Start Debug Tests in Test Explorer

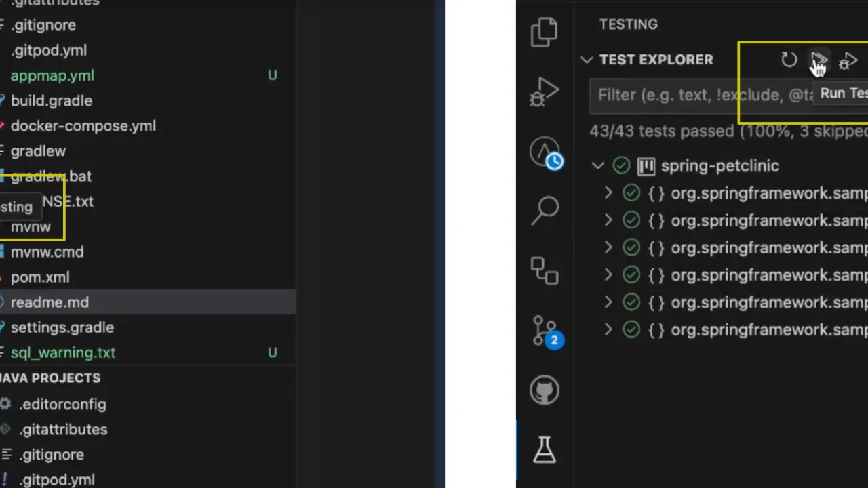848,61
